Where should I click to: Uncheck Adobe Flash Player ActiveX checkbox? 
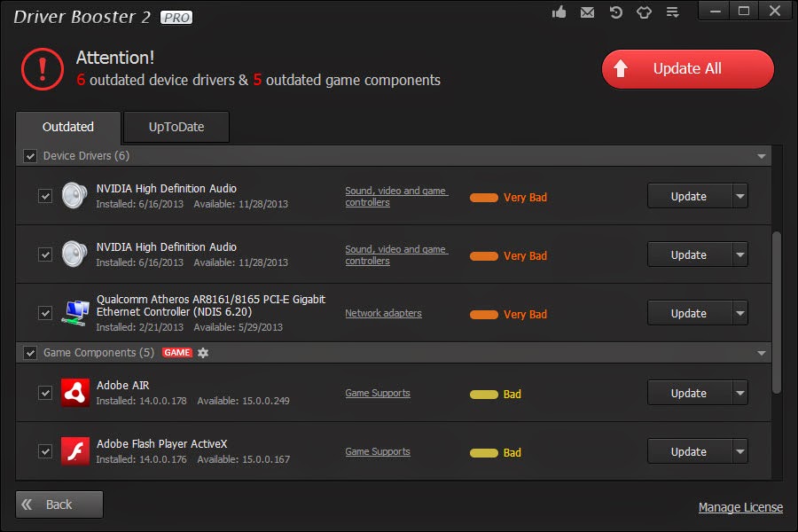[45, 451]
